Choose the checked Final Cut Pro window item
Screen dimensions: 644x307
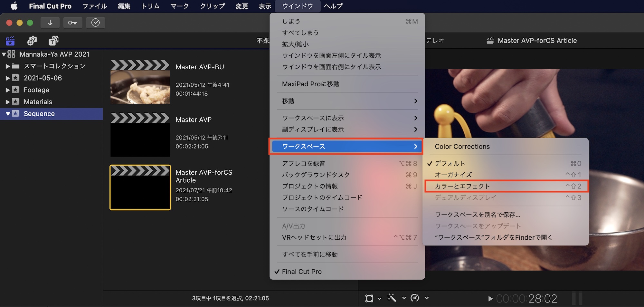[x=347, y=272]
